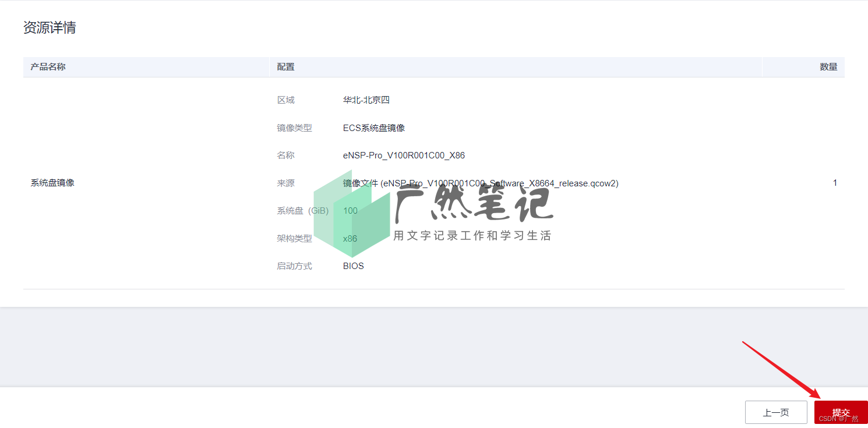
Task: Select the region value 华北-北京四
Action: point(366,100)
